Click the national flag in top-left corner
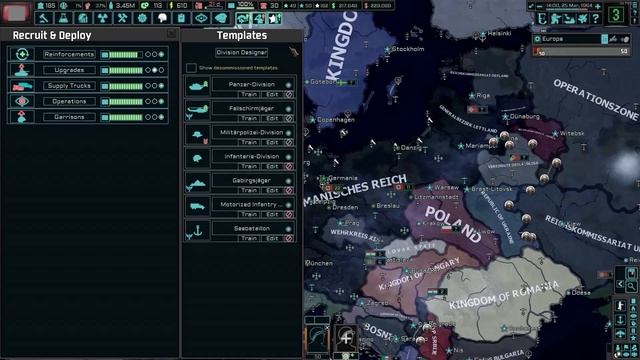 (x=16, y=13)
